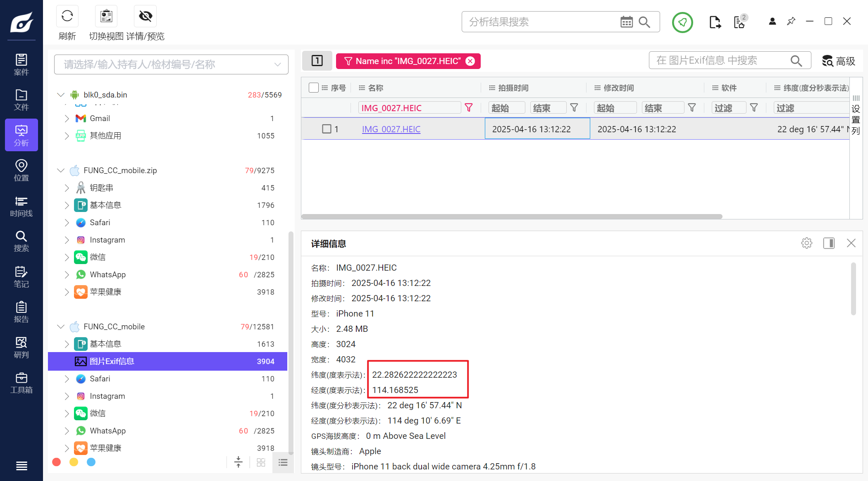Viewport: 868px width, 481px height.
Task: Tick the checkbox for row 1
Action: pos(327,129)
